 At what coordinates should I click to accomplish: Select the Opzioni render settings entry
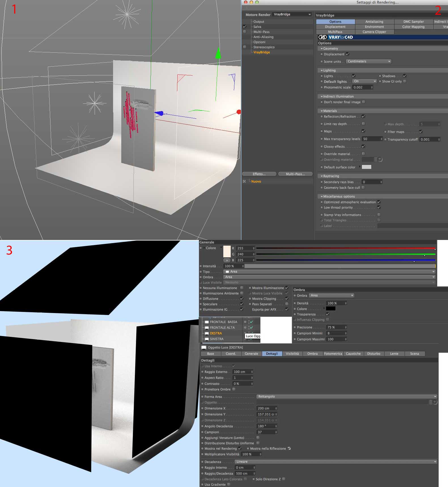pyautogui.click(x=259, y=42)
